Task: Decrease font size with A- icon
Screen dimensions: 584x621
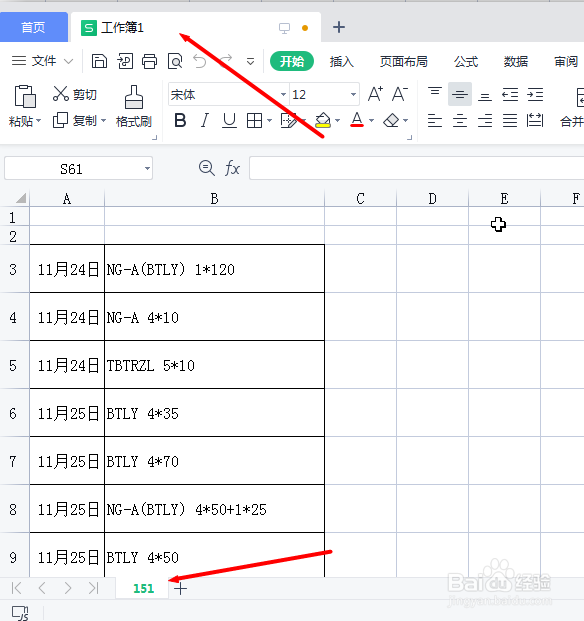Action: (400, 94)
